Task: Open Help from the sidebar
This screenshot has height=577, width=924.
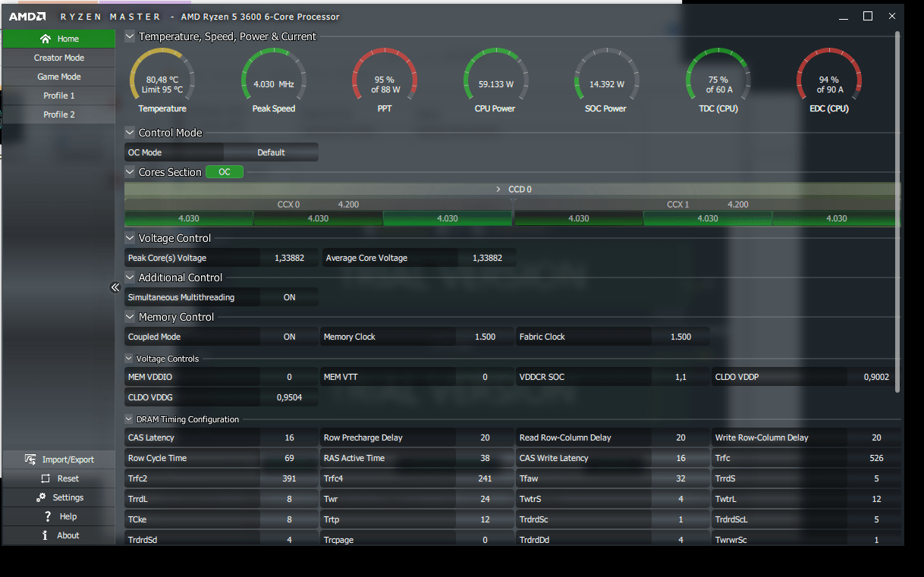Action: pos(58,516)
